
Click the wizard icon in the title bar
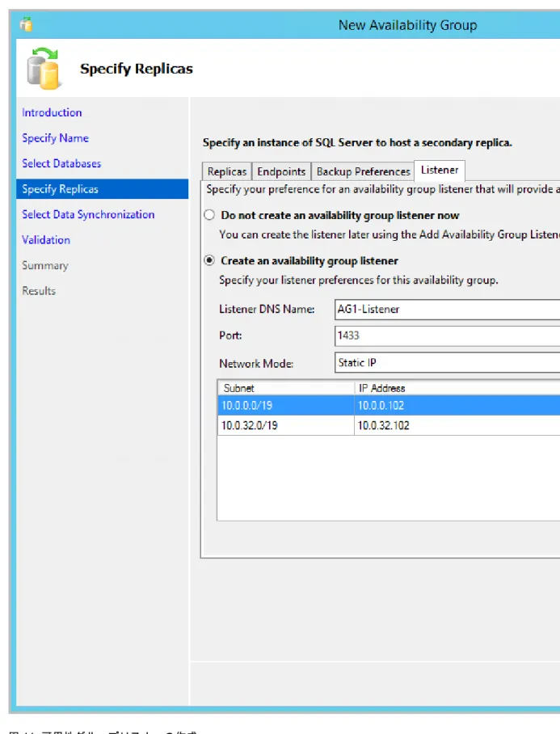pos(26,24)
